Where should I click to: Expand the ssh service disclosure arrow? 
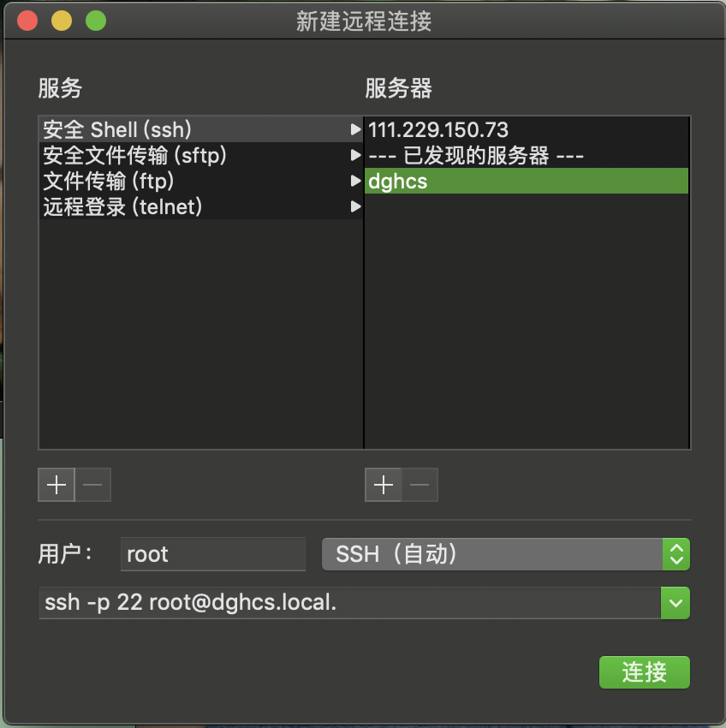click(355, 130)
